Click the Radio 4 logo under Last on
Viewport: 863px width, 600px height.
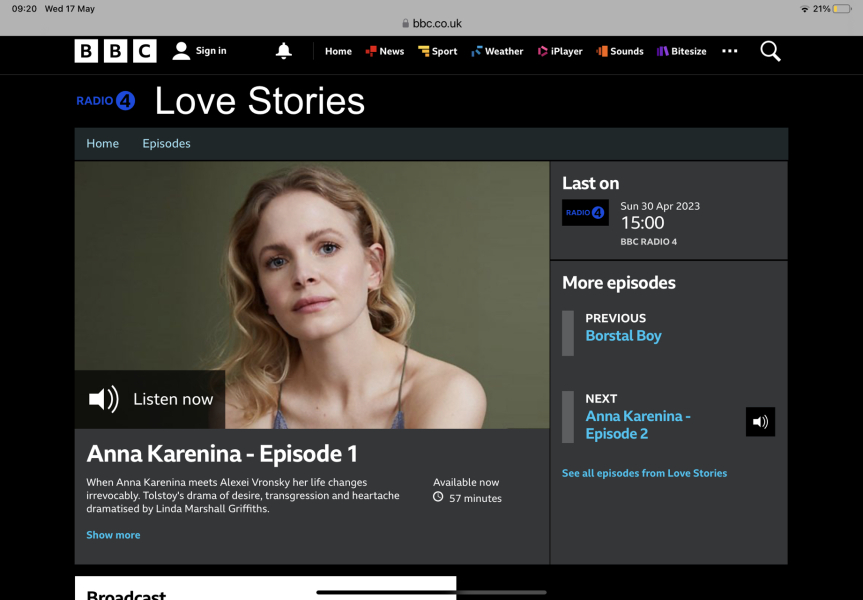[585, 212]
